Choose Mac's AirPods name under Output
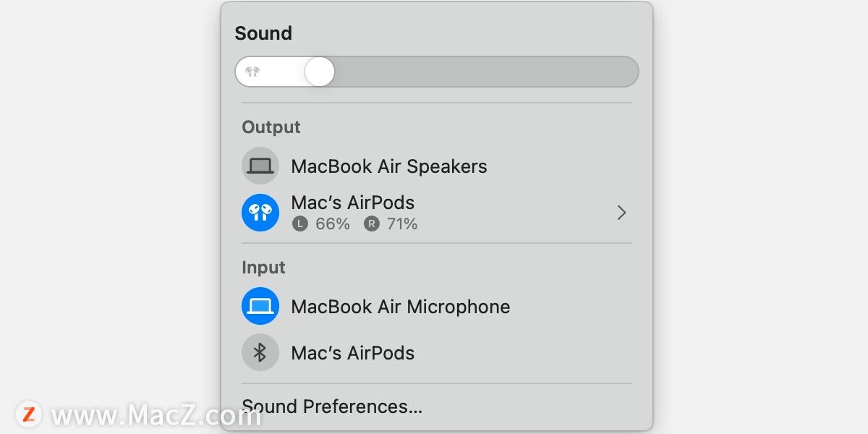Image resolution: width=868 pixels, height=434 pixels. (352, 203)
